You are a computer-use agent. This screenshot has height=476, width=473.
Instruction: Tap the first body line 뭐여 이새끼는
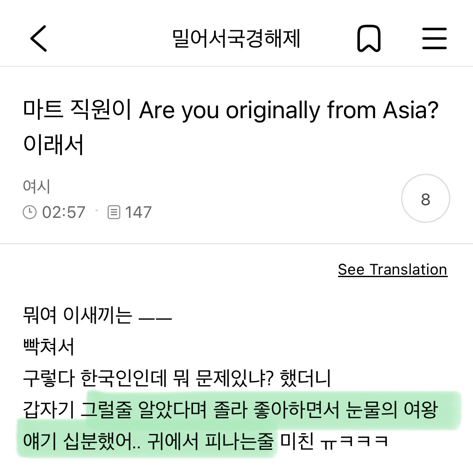coord(98,315)
